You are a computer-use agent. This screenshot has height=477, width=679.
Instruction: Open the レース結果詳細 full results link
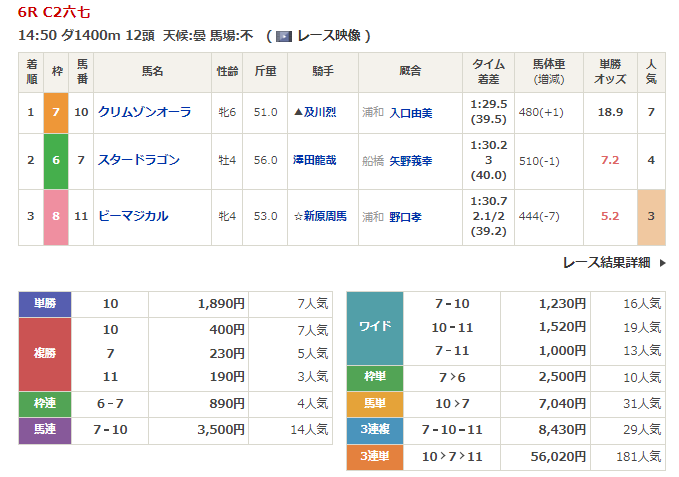point(606,262)
